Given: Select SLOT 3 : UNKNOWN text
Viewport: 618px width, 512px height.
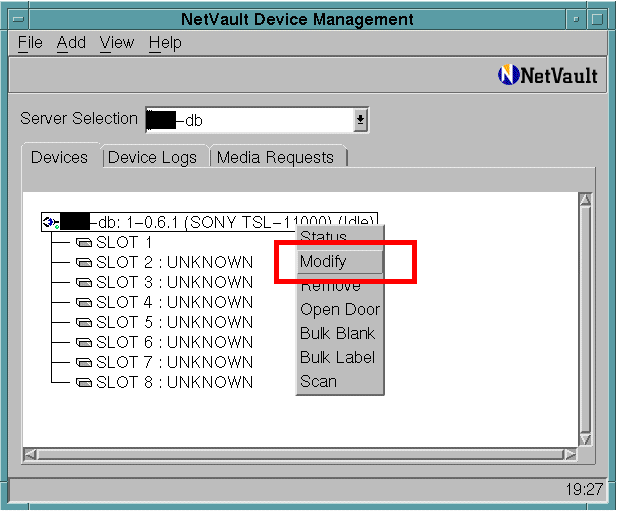Looking at the screenshot, I should [174, 283].
